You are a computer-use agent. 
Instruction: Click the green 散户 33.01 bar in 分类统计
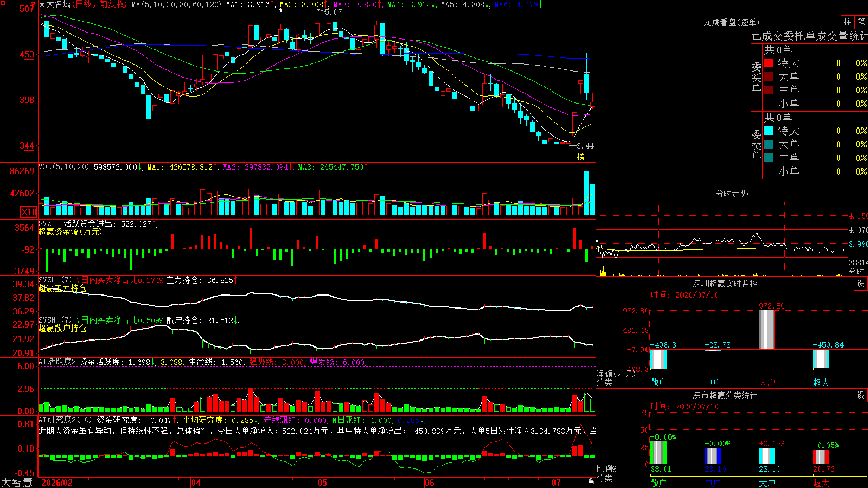pos(659,453)
